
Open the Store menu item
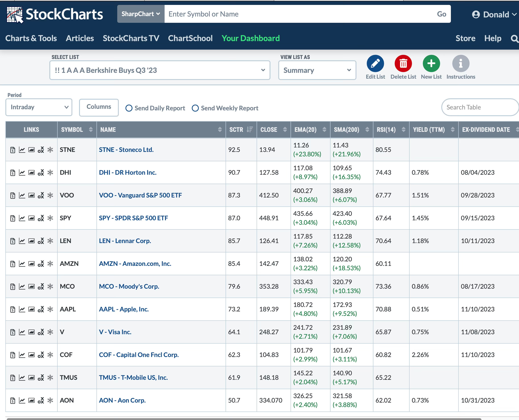click(465, 38)
